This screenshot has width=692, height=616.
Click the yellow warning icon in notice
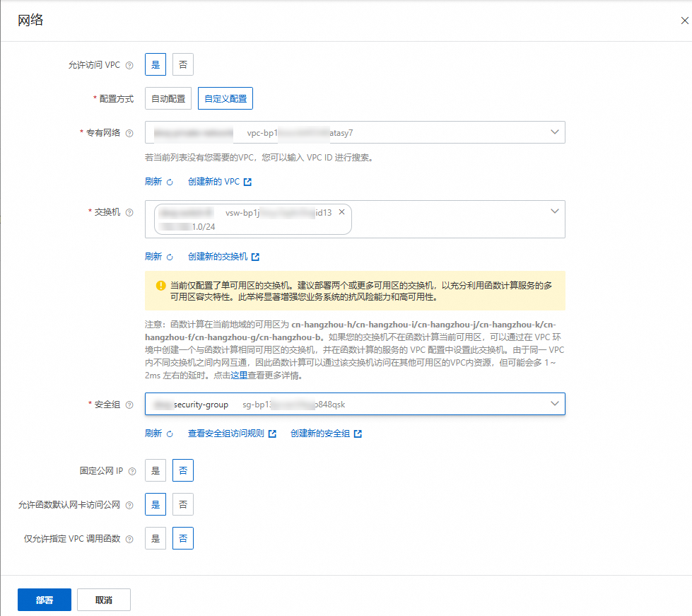pyautogui.click(x=160, y=286)
